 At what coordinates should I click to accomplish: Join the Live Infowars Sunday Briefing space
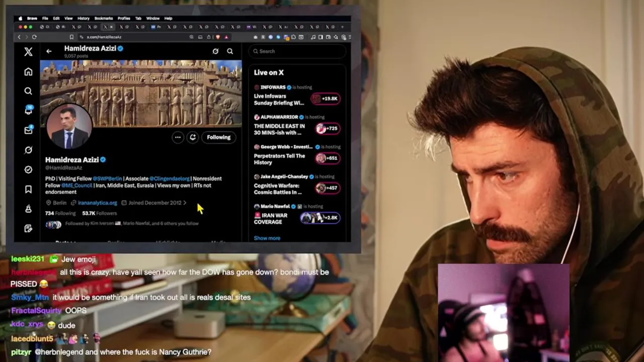(x=327, y=99)
